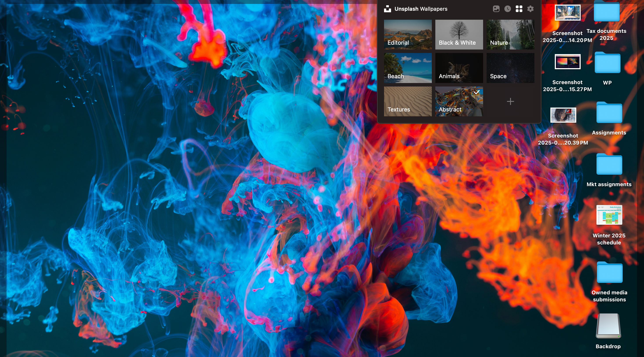
Task: Pick the Beach wallpaper collection
Action: [x=408, y=68]
